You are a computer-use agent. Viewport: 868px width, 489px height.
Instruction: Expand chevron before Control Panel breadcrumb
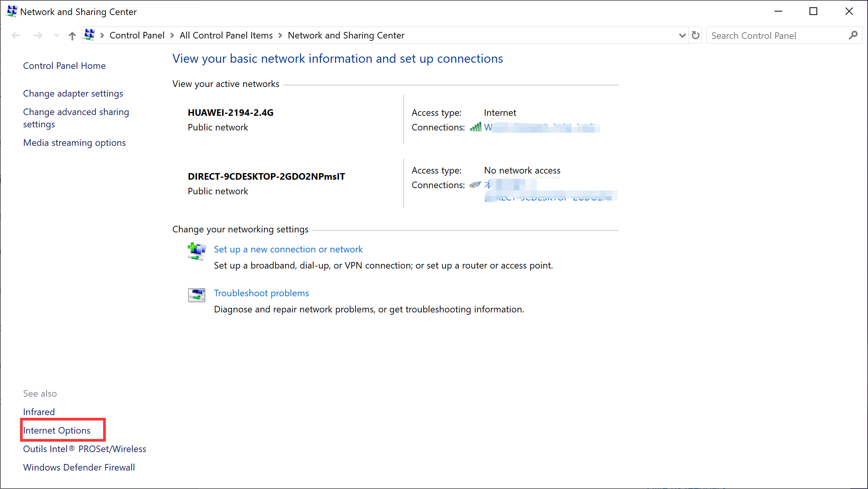(x=102, y=35)
